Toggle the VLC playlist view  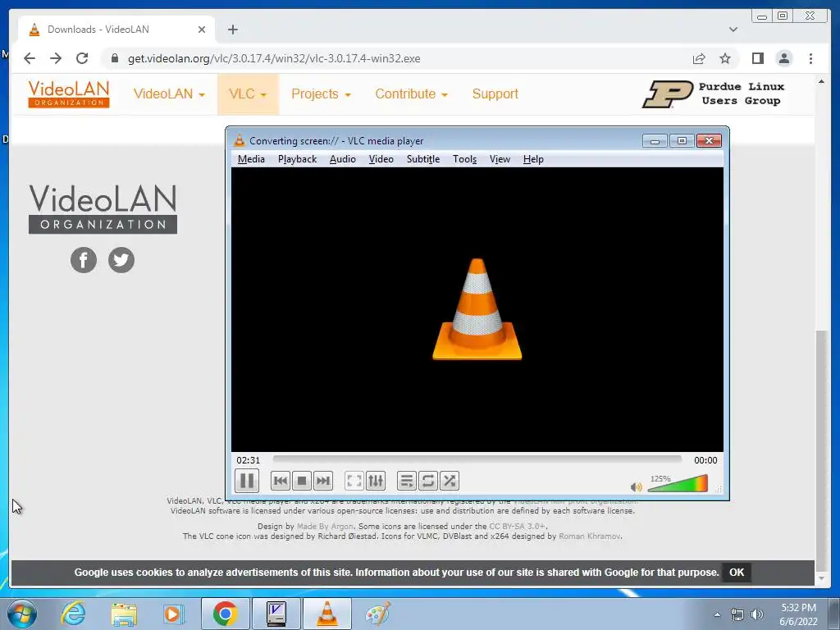tap(407, 481)
